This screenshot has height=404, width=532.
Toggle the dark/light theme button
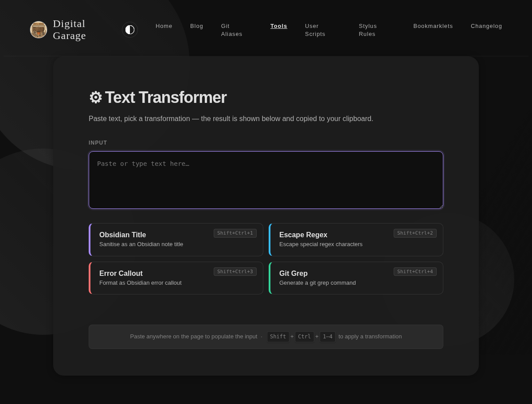coord(130,30)
